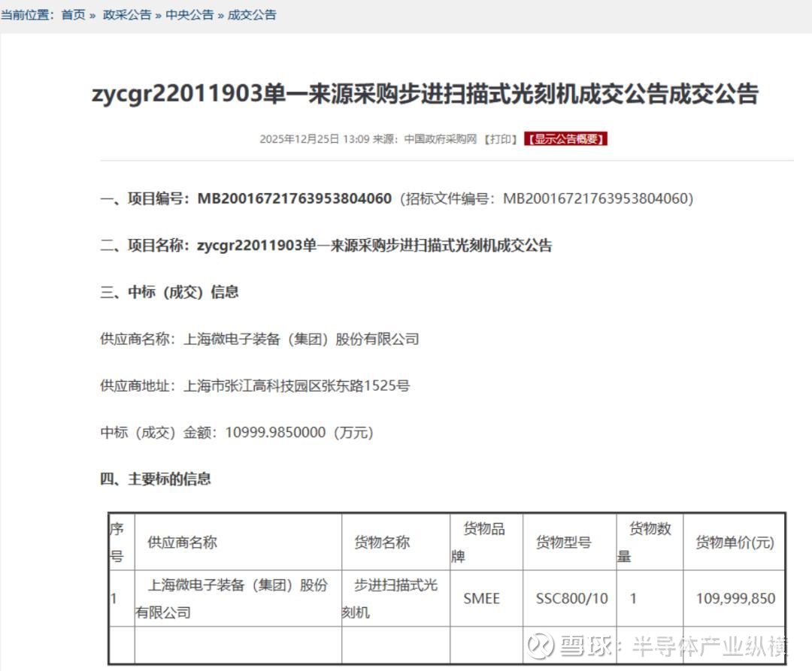Click the heading 三、中标（成交）信息
Viewport: 812px width, 671px height.
point(169,292)
